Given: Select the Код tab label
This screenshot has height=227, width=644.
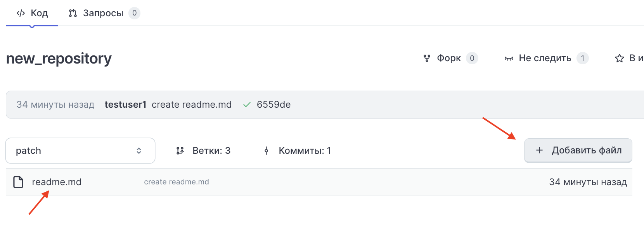Looking at the screenshot, I should [x=39, y=13].
